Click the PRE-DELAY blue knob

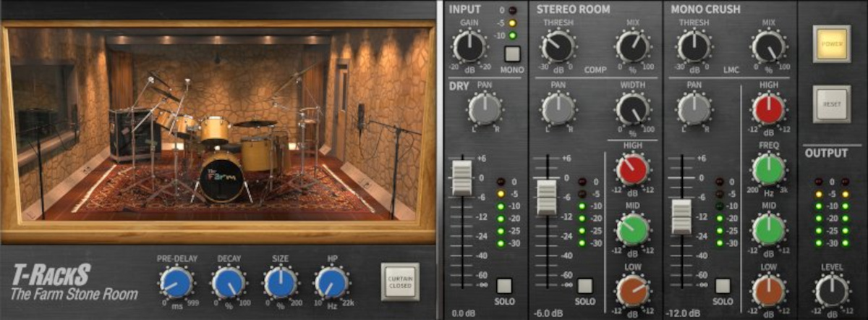(176, 282)
